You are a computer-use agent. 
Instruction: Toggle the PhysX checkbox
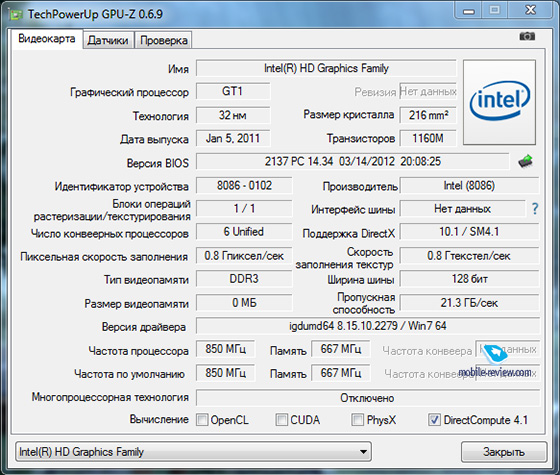click(357, 420)
